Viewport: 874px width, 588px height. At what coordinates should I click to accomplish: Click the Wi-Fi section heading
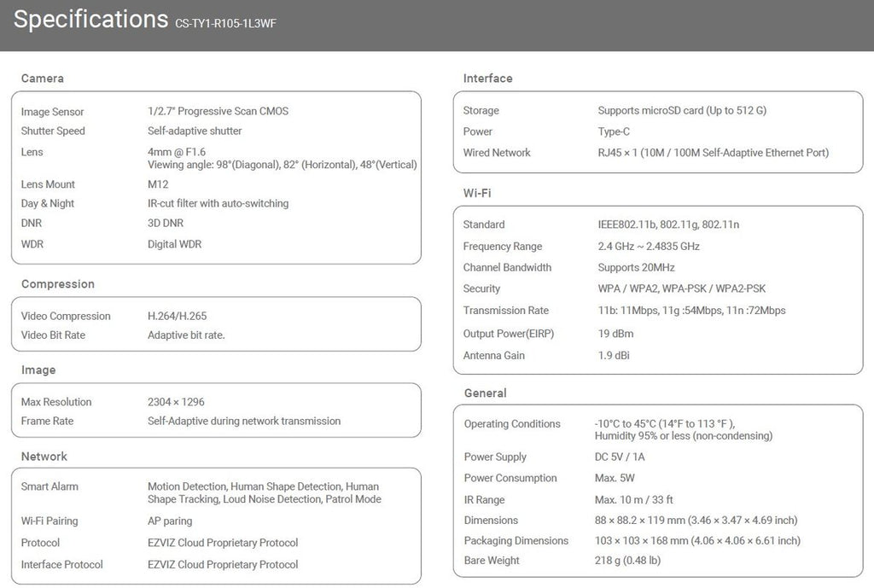click(x=476, y=193)
